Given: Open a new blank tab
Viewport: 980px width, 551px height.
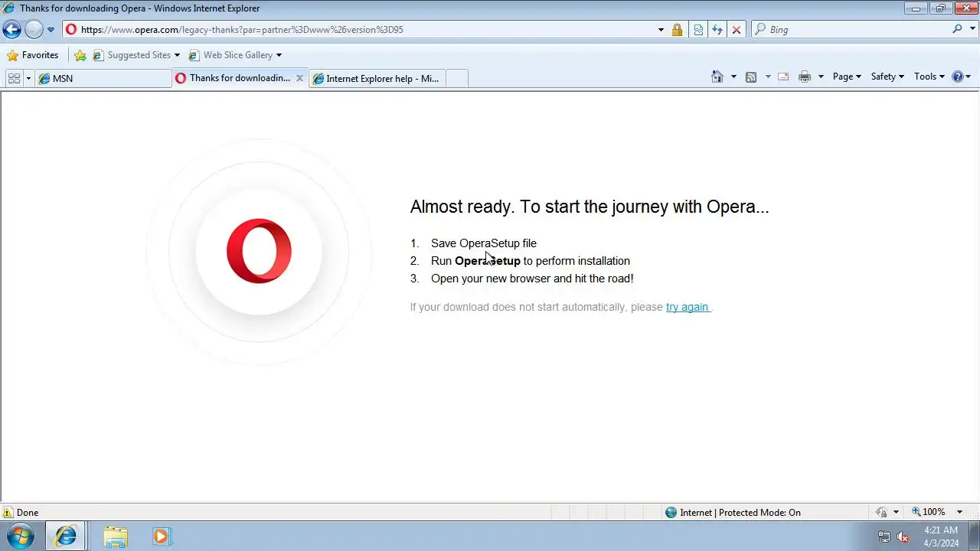Looking at the screenshot, I should click(x=457, y=78).
